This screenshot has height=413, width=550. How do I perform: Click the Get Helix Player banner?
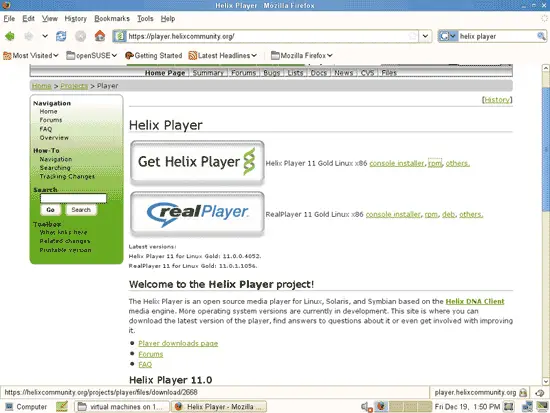pos(197,162)
